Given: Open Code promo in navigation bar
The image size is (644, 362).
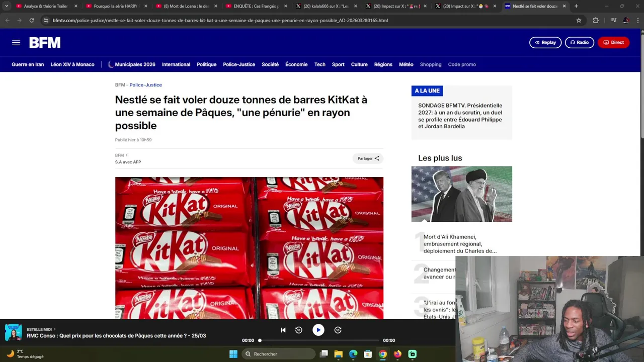Looking at the screenshot, I should [462, 64].
